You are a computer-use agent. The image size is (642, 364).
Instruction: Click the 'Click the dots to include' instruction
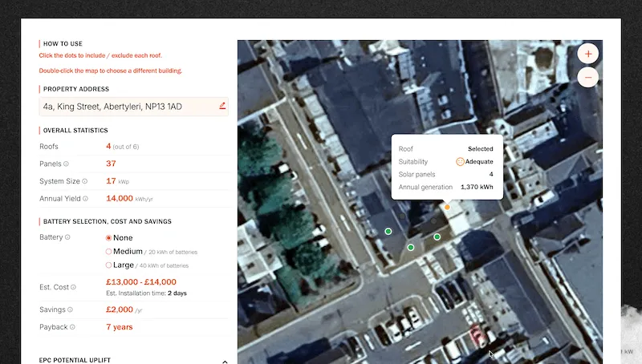pos(101,55)
